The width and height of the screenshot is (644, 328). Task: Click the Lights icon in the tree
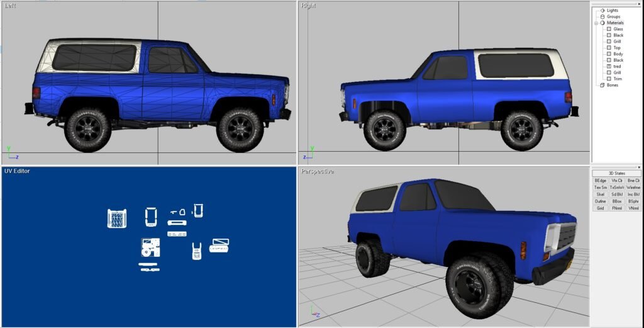pos(602,11)
